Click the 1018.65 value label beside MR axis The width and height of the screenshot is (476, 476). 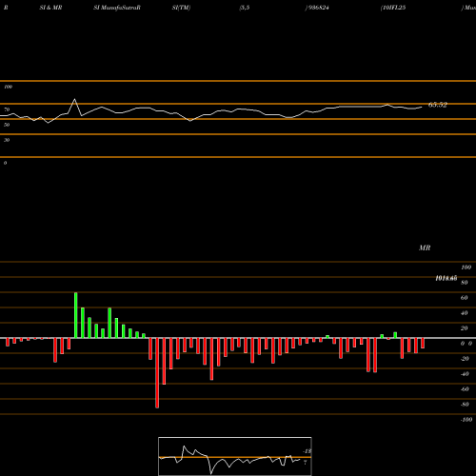446,278
